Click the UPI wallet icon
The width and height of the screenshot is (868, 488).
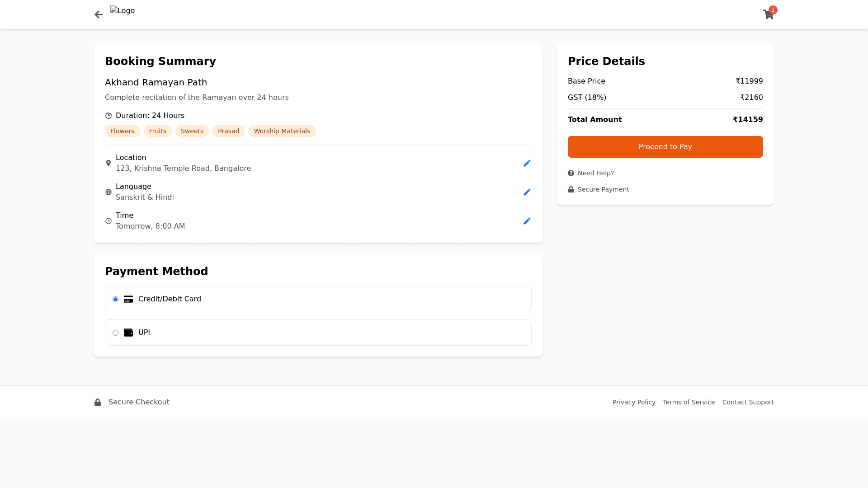click(128, 333)
